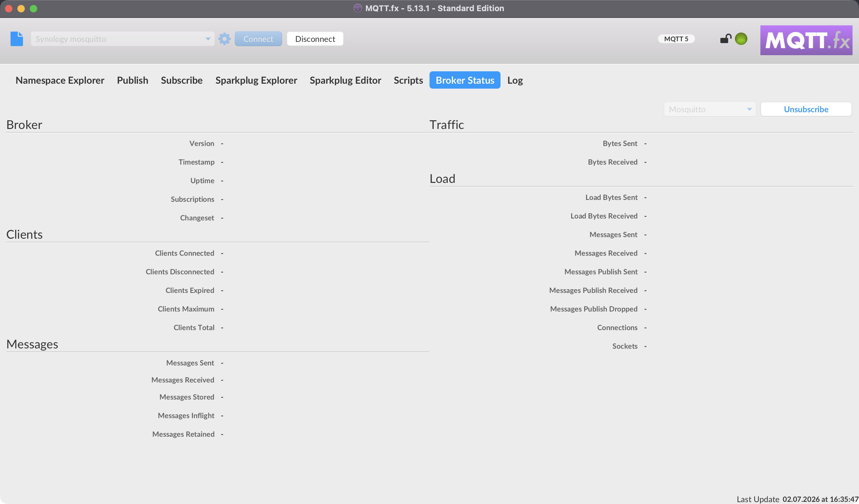This screenshot has width=859, height=504.
Task: Click the Clients Maximum label
Action: pyautogui.click(x=186, y=309)
